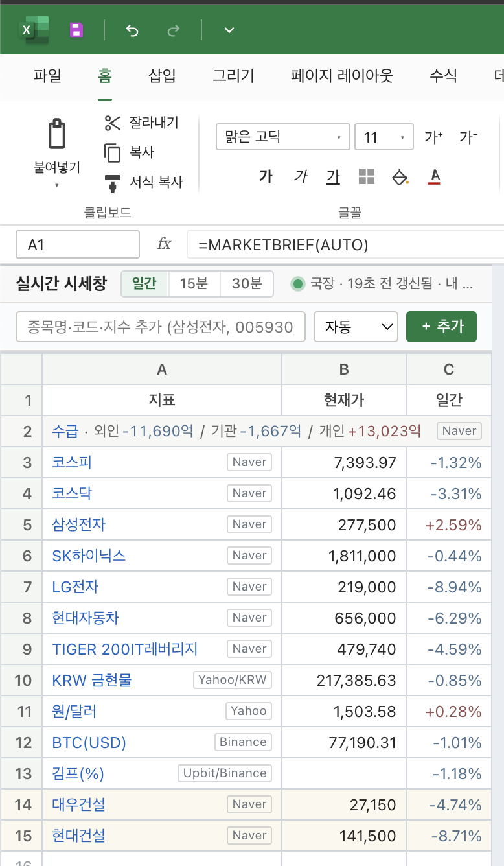This screenshot has width=504, height=866.
Task: Switch to the 홈 ribbon tab
Action: 105,76
